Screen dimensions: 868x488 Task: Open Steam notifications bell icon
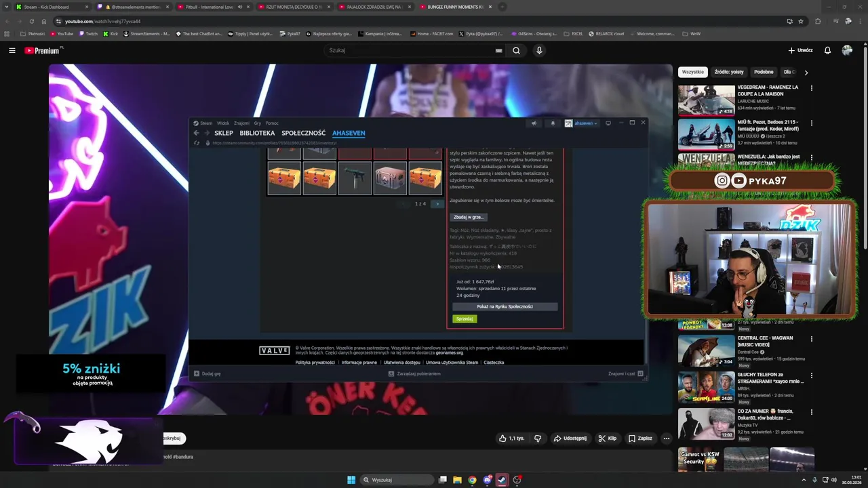(x=553, y=123)
